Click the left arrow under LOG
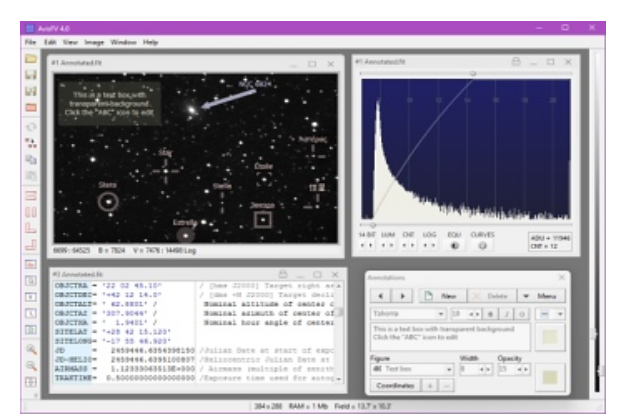This screenshot has width=621, height=417. (x=425, y=246)
